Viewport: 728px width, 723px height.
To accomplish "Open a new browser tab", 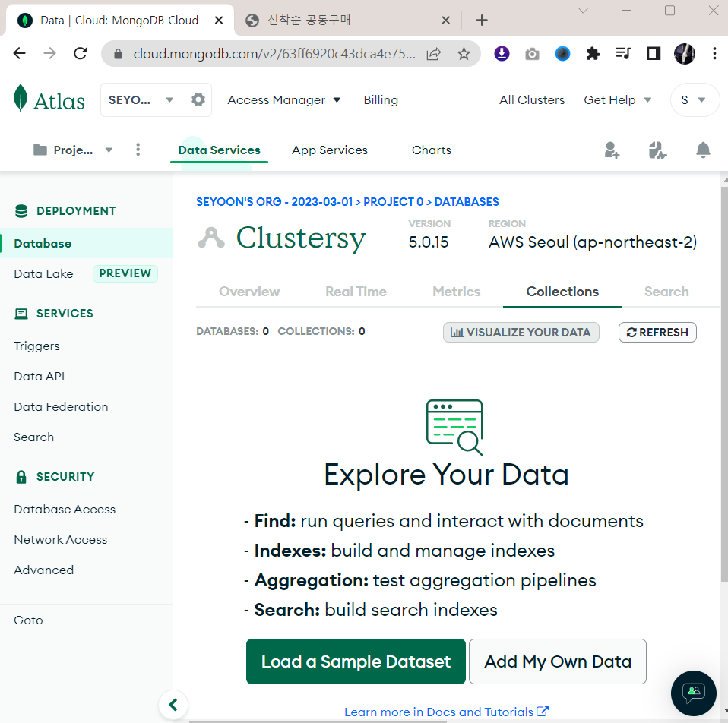I will (x=482, y=20).
